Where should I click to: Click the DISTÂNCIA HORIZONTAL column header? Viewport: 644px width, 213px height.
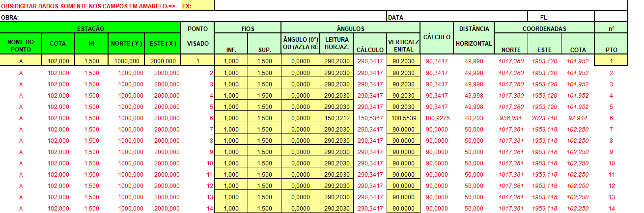pyautogui.click(x=474, y=38)
